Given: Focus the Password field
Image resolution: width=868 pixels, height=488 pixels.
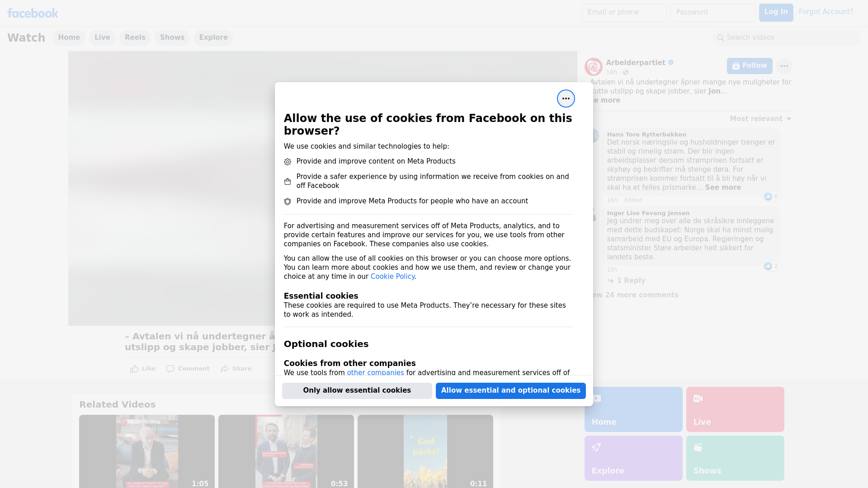Looking at the screenshot, I should 713,13.
